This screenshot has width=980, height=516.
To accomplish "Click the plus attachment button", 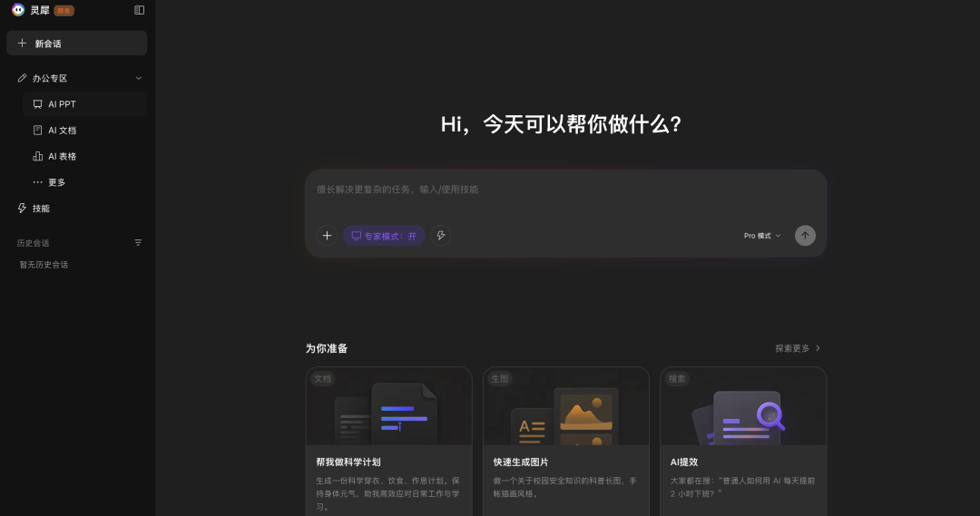I will 327,236.
